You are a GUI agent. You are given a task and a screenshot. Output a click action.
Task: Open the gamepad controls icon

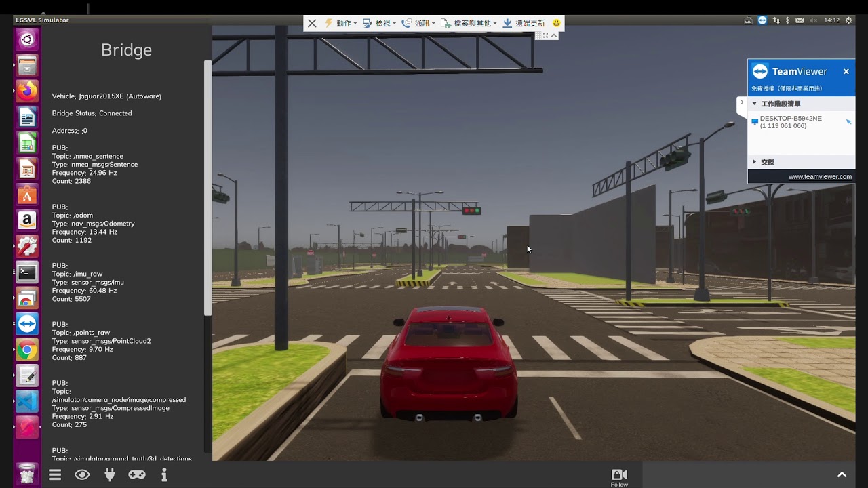[137, 475]
